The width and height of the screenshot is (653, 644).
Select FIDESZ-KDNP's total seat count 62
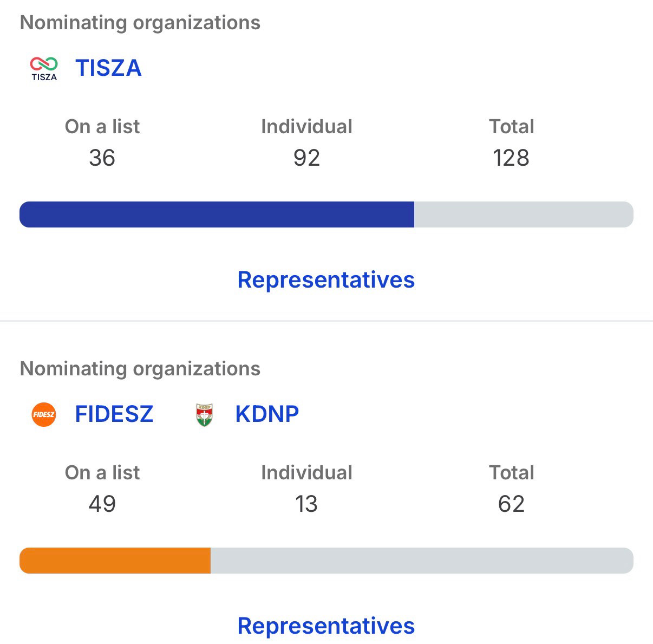[x=511, y=504]
